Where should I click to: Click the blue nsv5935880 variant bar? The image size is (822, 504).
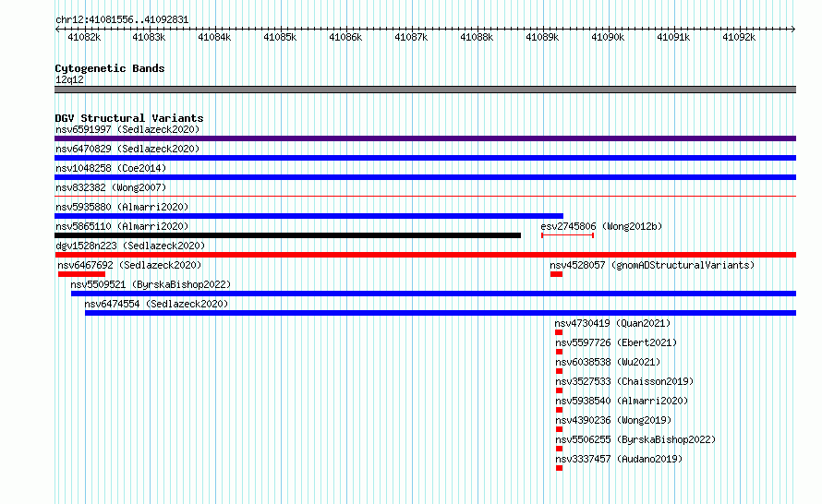(308, 216)
